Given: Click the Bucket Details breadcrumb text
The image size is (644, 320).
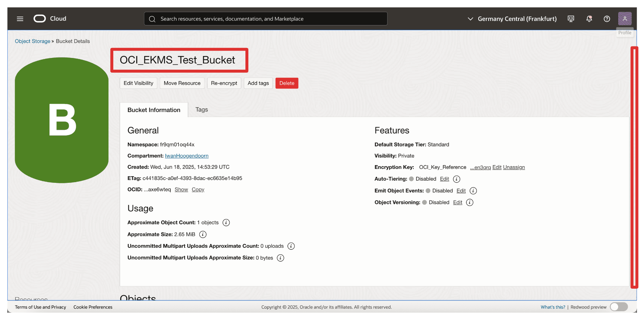Looking at the screenshot, I should click(x=73, y=41).
